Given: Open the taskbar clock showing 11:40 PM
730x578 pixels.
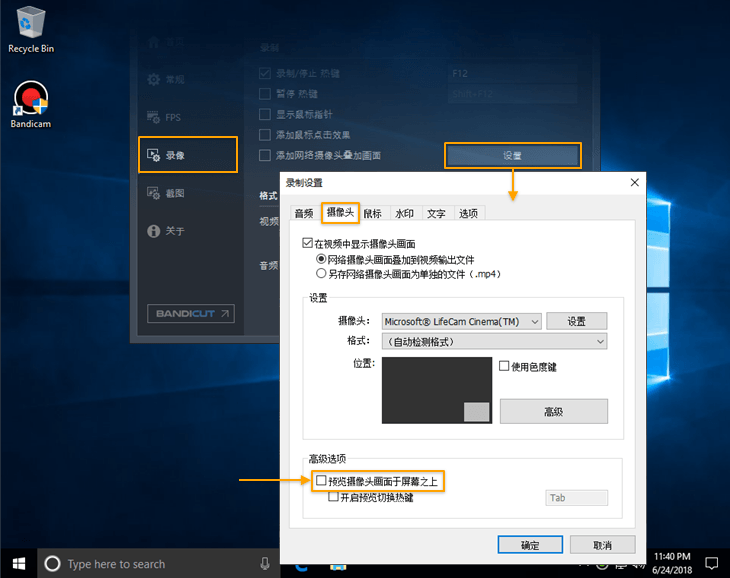Looking at the screenshot, I should point(672,563).
